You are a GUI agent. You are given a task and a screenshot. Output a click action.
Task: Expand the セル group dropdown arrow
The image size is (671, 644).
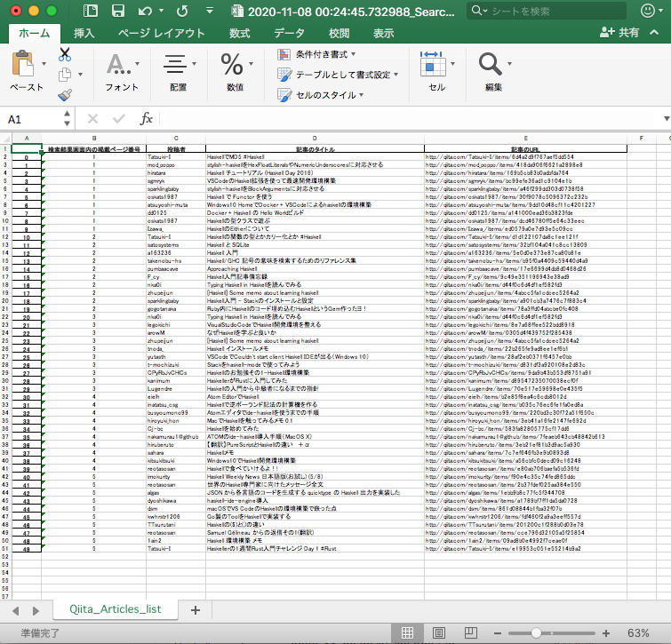452,64
